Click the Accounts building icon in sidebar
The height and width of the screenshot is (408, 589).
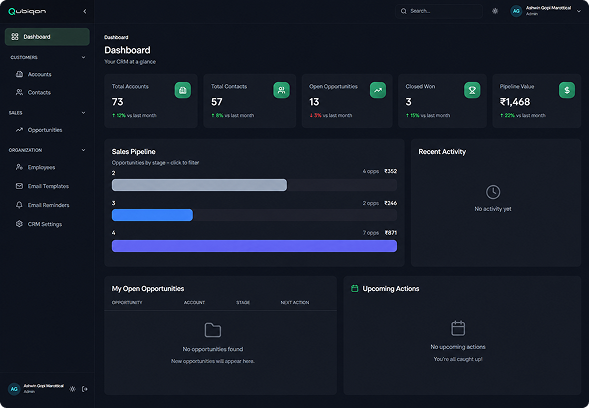click(19, 74)
